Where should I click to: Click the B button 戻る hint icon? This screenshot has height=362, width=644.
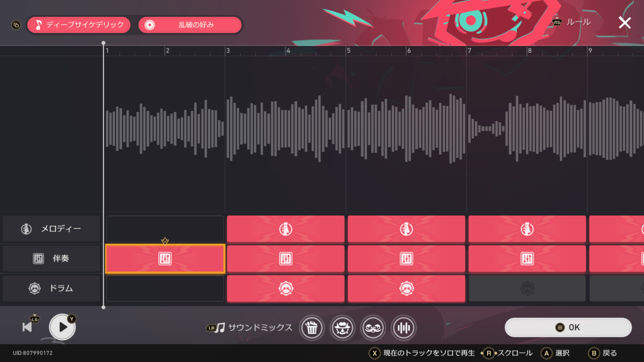click(x=594, y=353)
